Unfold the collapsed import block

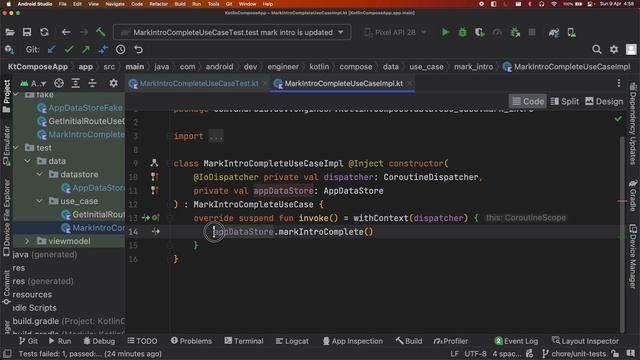[x=216, y=136]
